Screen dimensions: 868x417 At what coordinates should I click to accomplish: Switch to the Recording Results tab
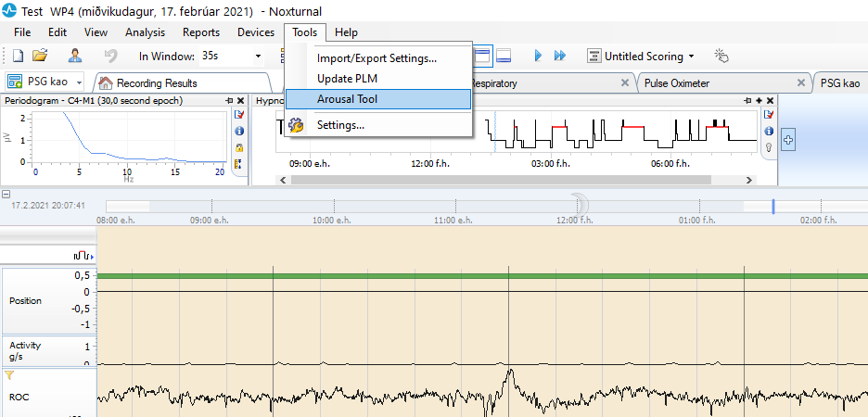click(156, 83)
